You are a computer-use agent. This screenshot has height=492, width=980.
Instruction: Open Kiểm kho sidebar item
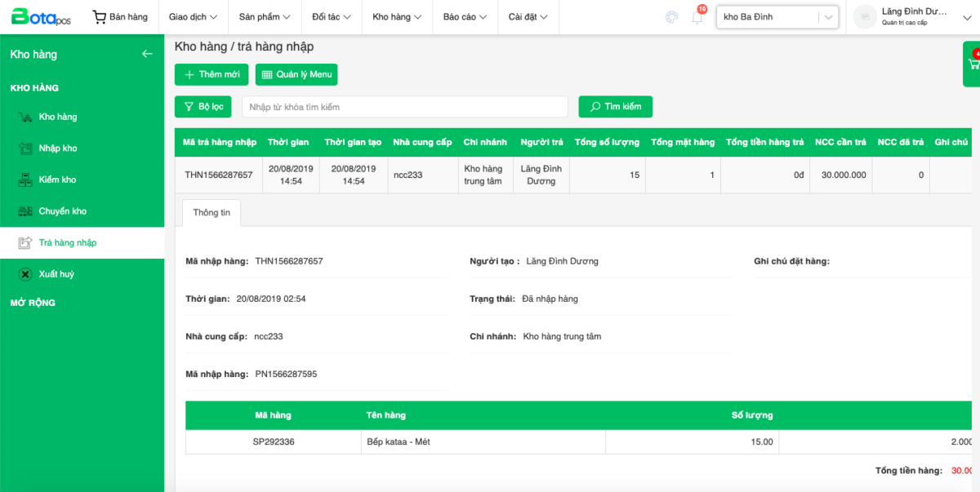pos(57,180)
